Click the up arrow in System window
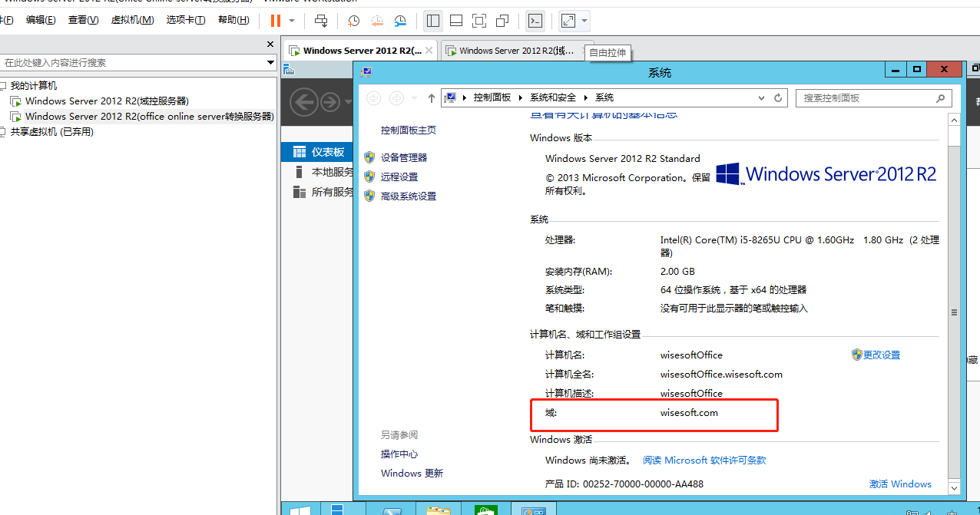980x515 pixels. (x=432, y=97)
